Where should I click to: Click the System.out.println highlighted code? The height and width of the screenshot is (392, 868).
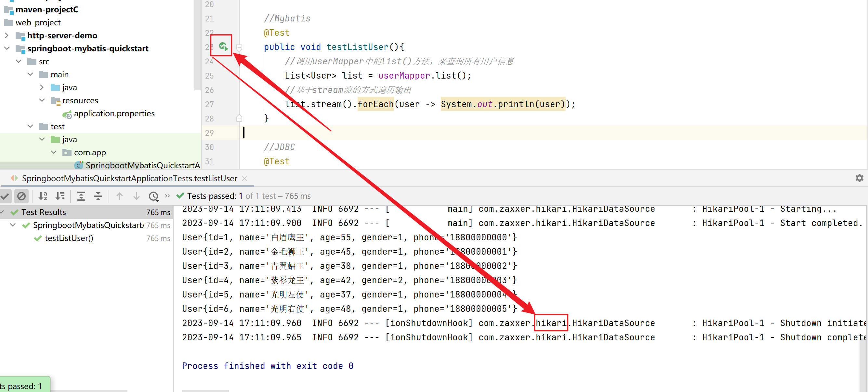tap(503, 104)
